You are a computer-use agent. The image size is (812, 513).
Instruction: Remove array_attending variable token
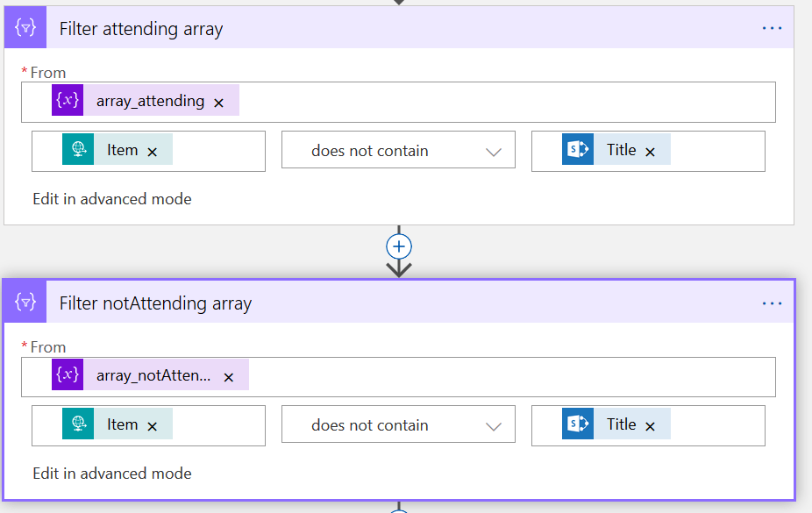tap(219, 102)
